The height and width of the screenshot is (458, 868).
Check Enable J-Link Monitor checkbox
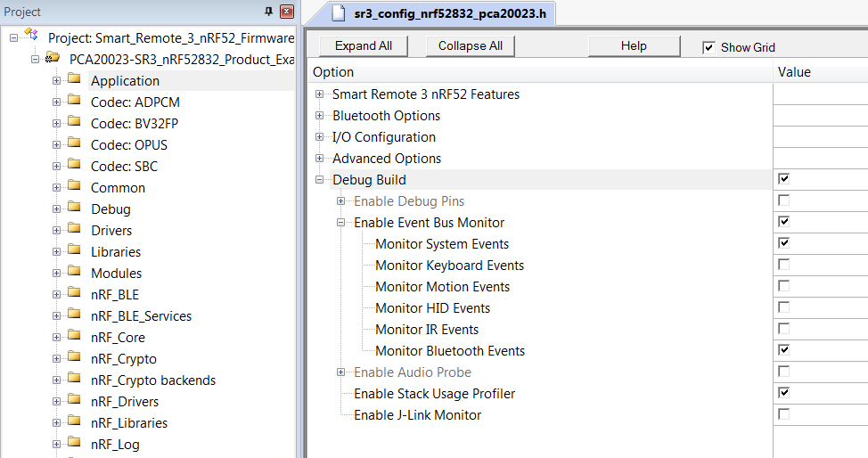tap(783, 413)
